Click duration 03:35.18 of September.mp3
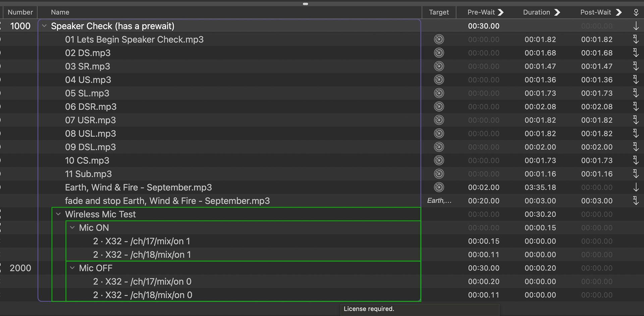Image resolution: width=644 pixels, height=316 pixels. 540,187
